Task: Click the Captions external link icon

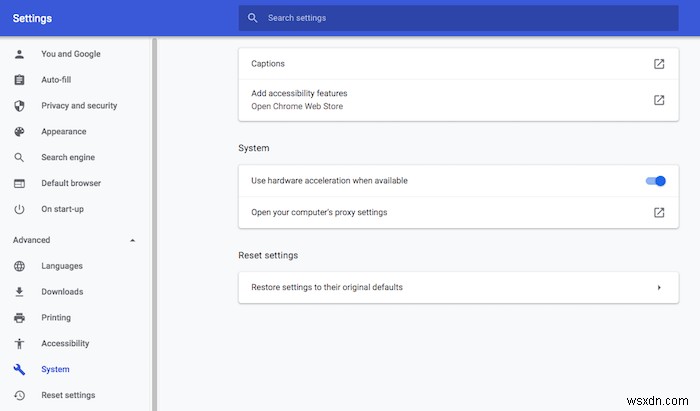Action: (659, 64)
